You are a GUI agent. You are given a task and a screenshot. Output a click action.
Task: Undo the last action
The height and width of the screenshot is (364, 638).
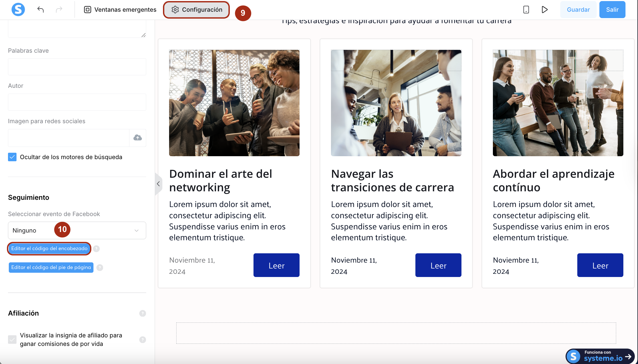point(40,10)
